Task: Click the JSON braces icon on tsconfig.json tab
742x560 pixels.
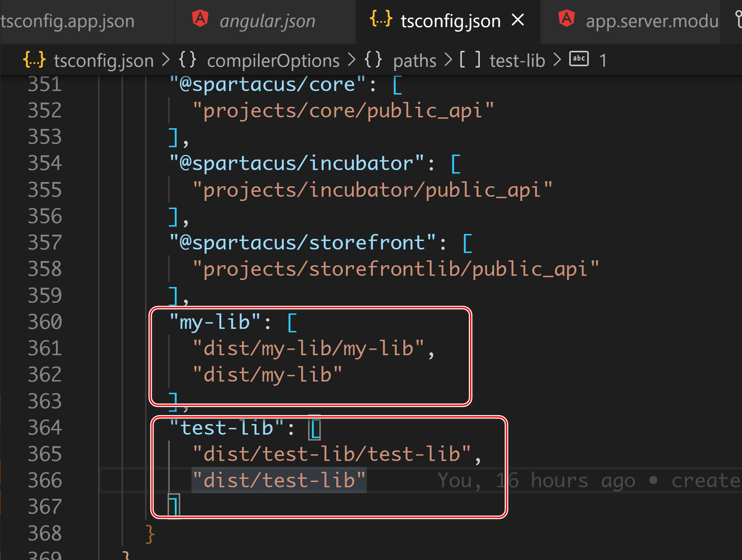Action: pos(380,20)
